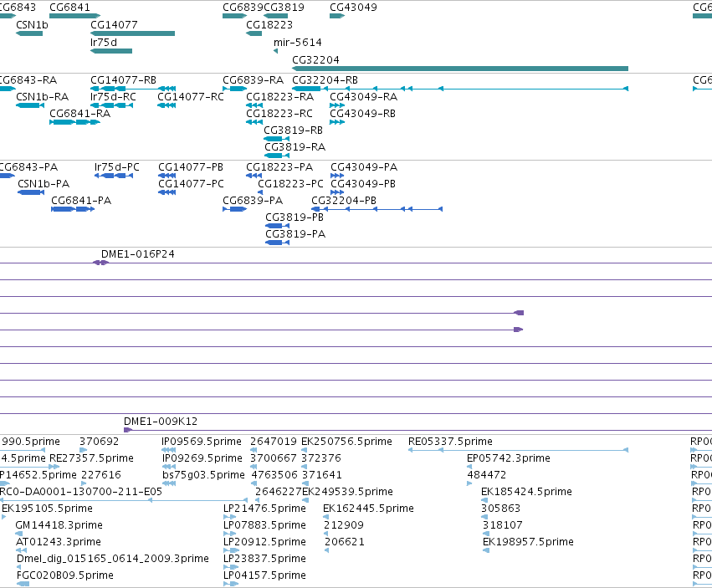Screen dimensions: 712x588
Task: Select BAC clone DME1-016P24
Action: (100, 263)
